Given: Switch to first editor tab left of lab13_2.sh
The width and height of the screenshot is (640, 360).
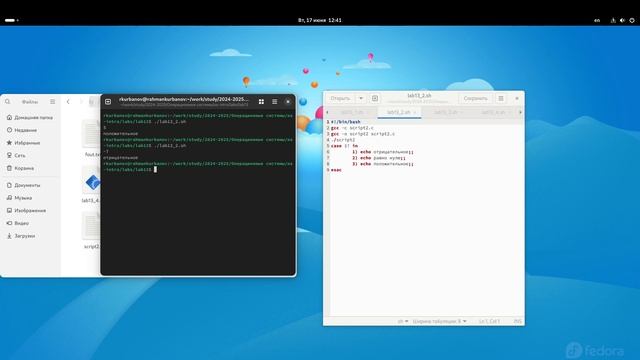Looking at the screenshot, I should tap(353, 112).
